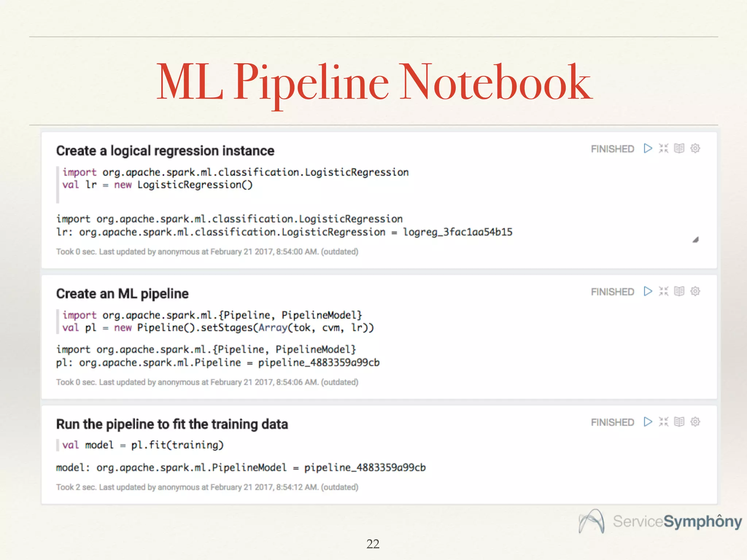Hide output of logical regression paragraph
Viewport: 747px width, 560px height.
(679, 148)
